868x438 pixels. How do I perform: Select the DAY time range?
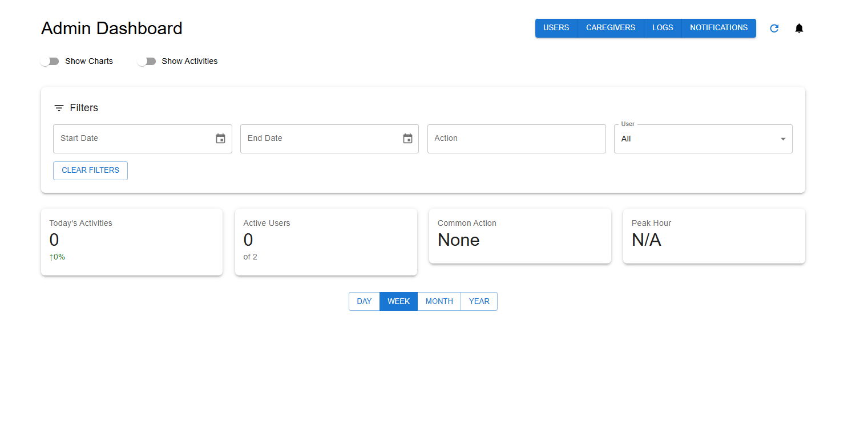click(364, 301)
